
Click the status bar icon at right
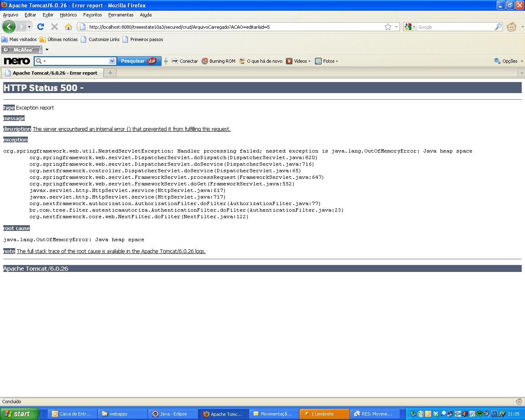pos(519,402)
